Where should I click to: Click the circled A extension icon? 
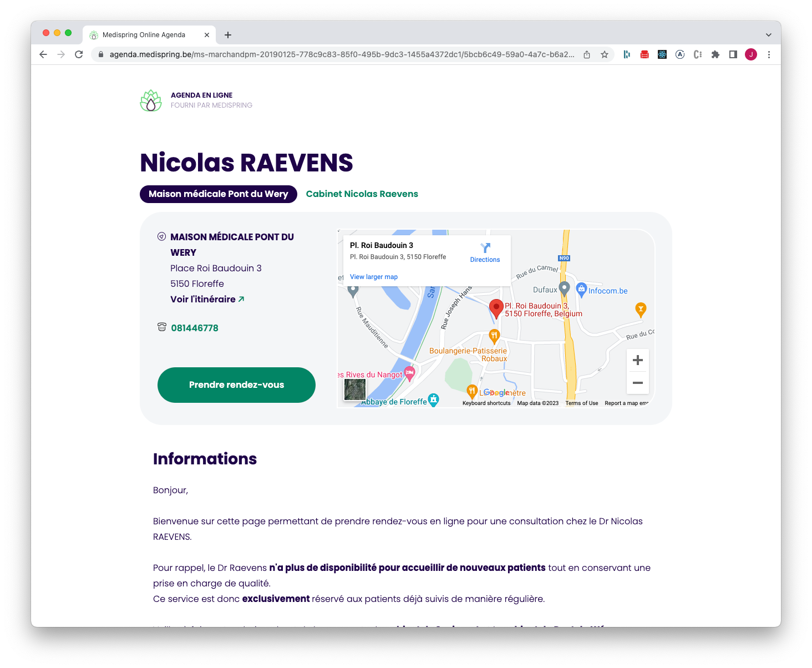(680, 54)
